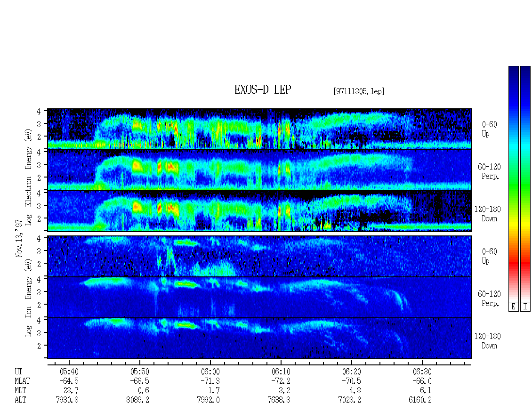Click the ALT value 7028.2
Screen dimensions: 532x412
click(349, 400)
